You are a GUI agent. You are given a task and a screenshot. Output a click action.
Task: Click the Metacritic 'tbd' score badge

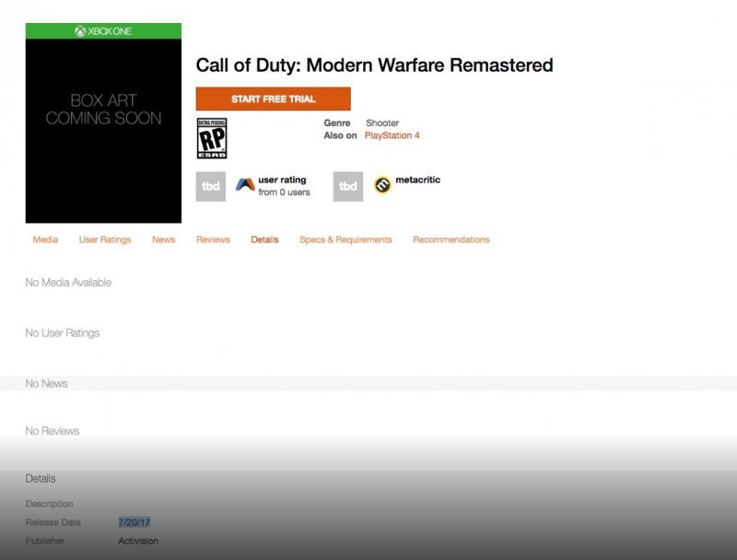tap(347, 186)
